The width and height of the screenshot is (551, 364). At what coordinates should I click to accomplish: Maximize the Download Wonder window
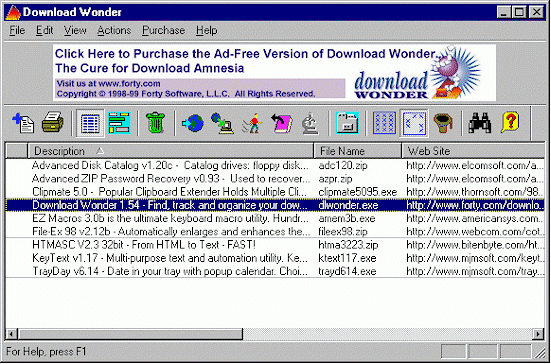point(519,13)
